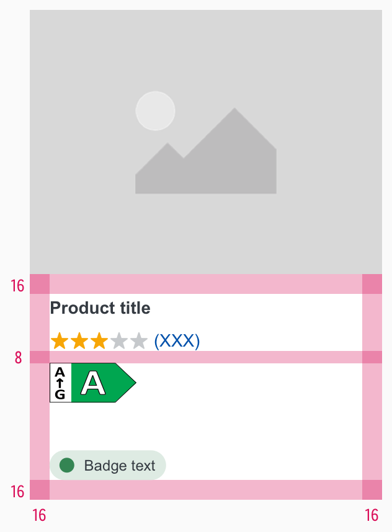Screen dimensions: 392x532
Task: Click the product image placeholder
Action: coord(206,142)
